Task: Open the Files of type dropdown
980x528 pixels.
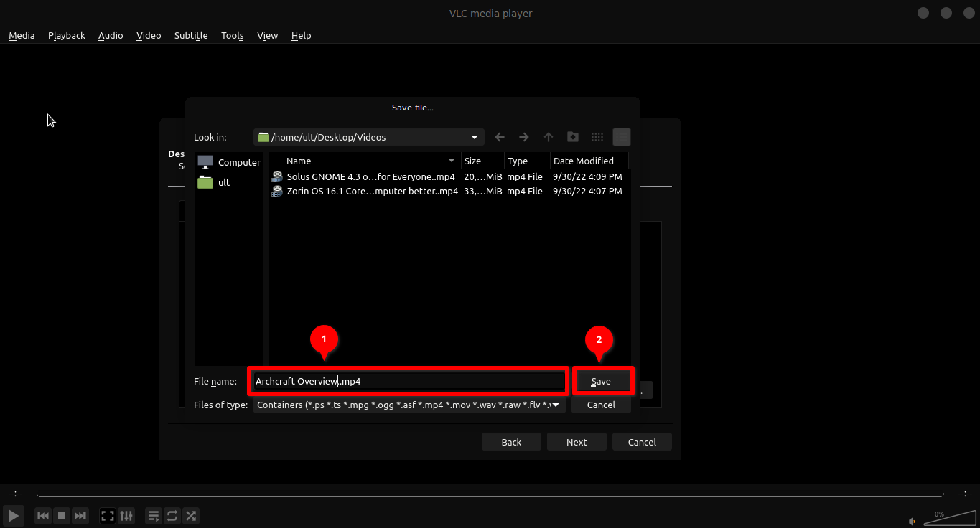Action: click(x=555, y=405)
